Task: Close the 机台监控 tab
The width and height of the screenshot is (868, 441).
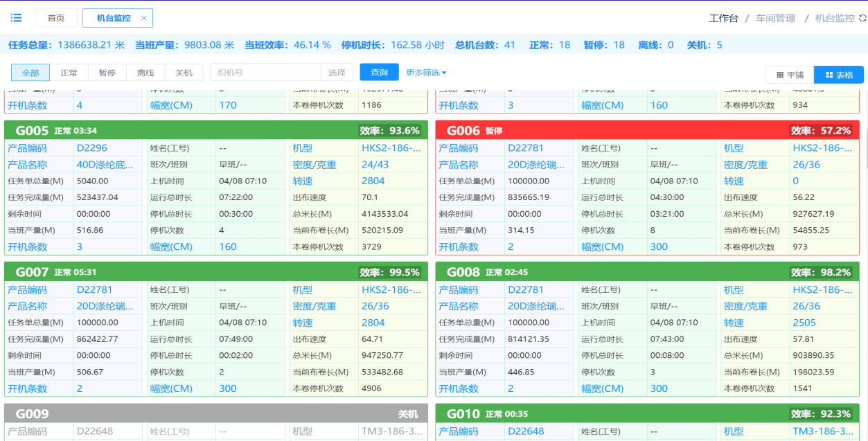Action: pos(143,19)
